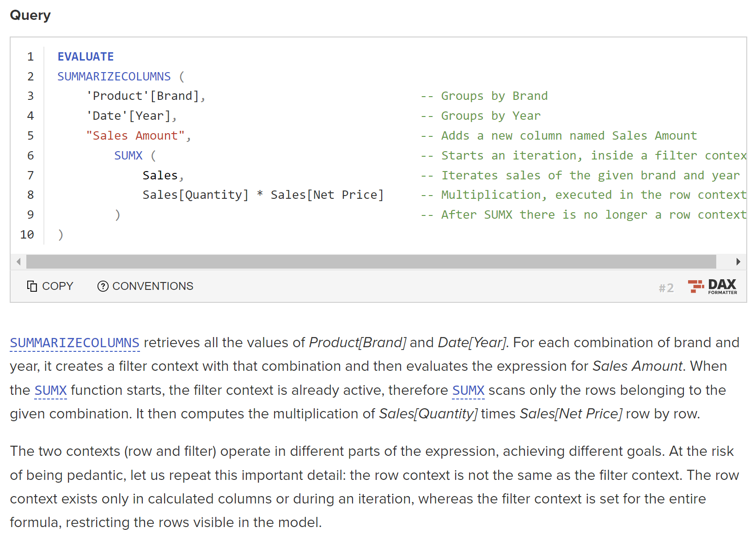Open the first SUMX function link
This screenshot has height=540, width=756.
[50, 390]
